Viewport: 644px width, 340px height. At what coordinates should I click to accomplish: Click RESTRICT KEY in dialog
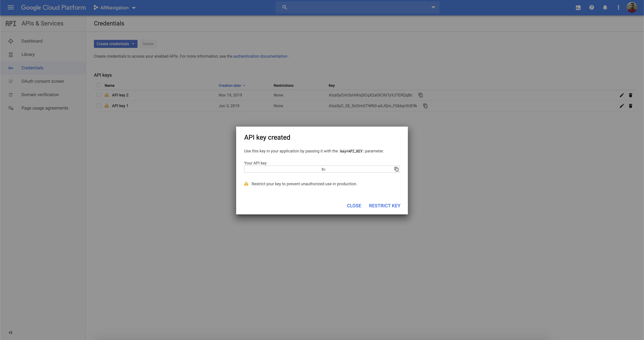(385, 206)
